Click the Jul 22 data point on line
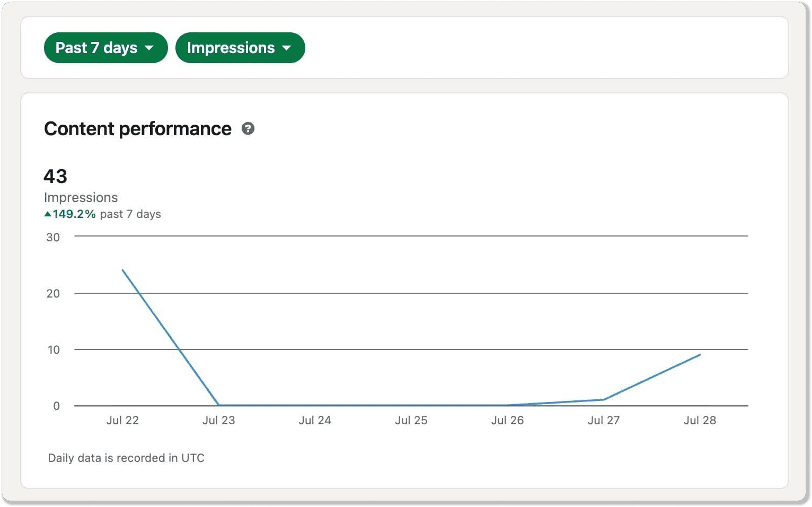The height and width of the screenshot is (507, 812). coord(122,270)
